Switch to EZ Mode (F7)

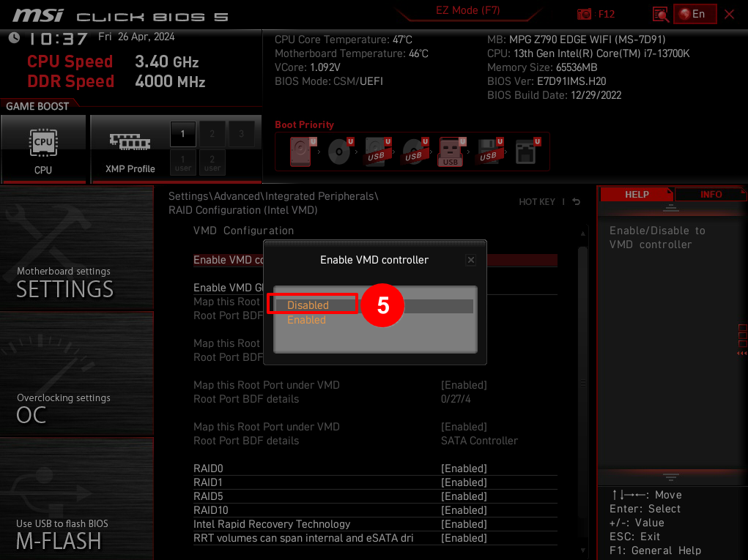(x=467, y=12)
